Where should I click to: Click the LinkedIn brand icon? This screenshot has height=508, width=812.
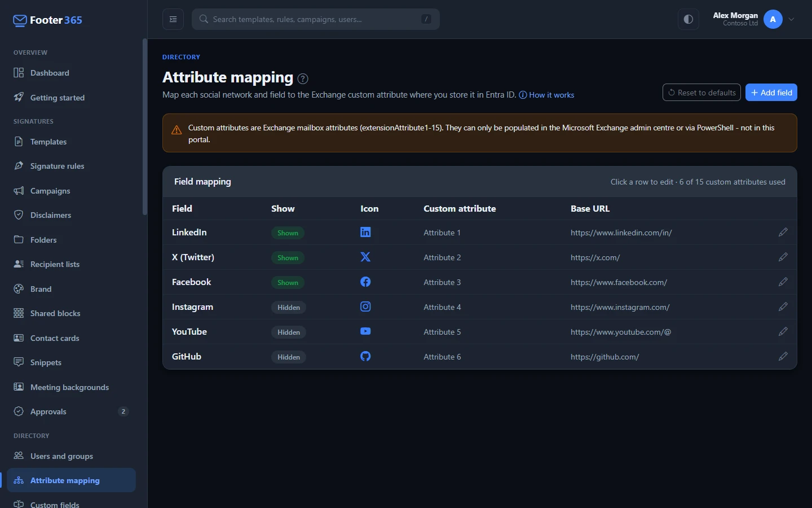365,232
